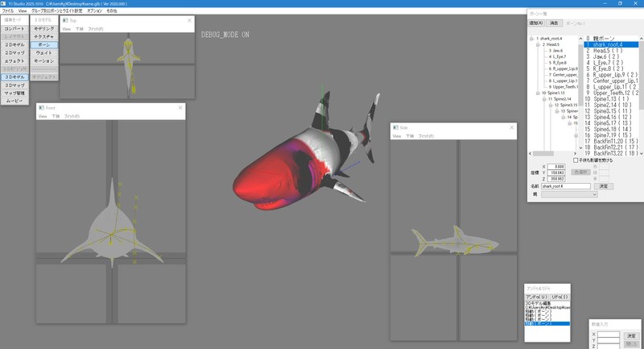Close the Top view window
The height and width of the screenshot is (349, 644).
(189, 20)
